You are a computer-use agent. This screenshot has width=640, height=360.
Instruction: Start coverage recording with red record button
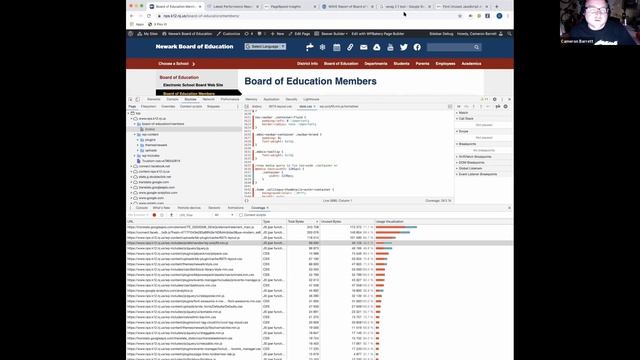pos(154,215)
